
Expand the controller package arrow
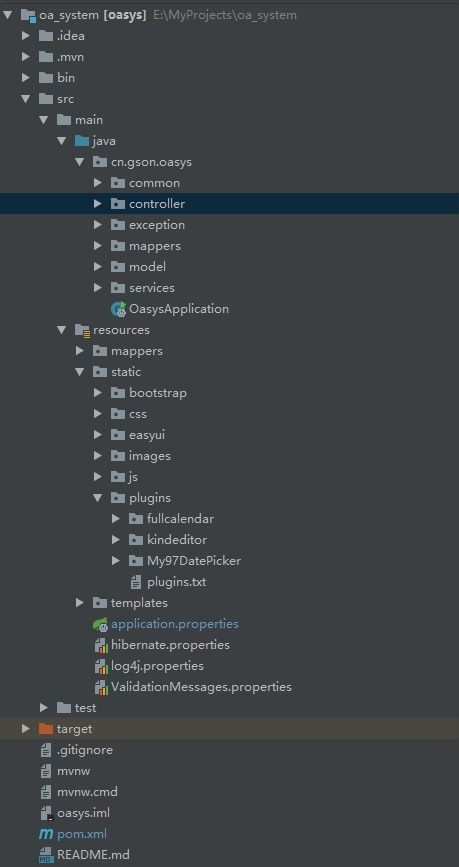[98, 204]
